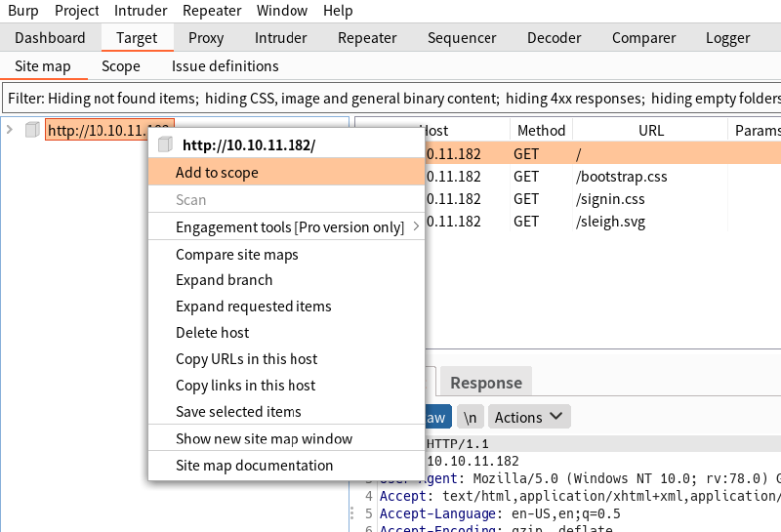Click the Engagement tools submenu arrow
The image size is (781, 532).
[x=416, y=227]
